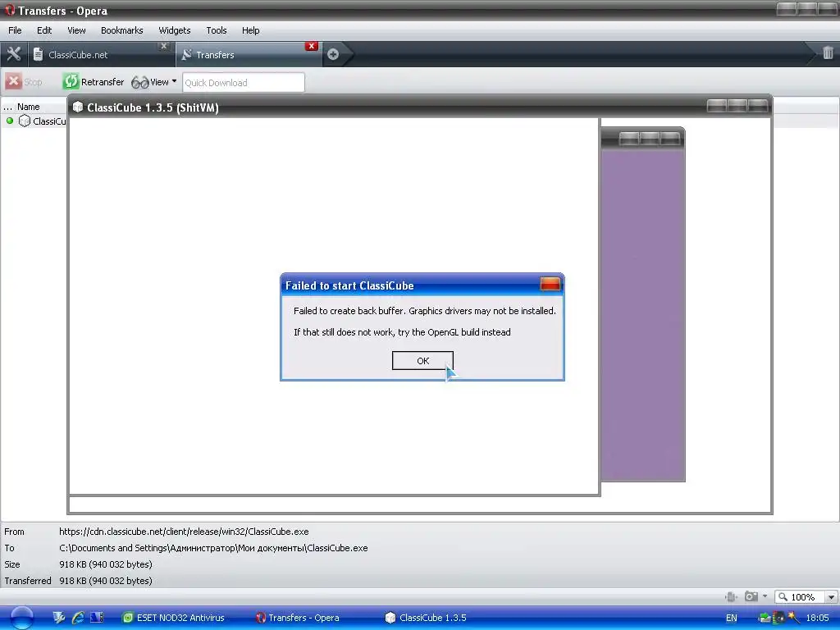Click the destination path ClassiCube.exe text

pyautogui.click(x=213, y=548)
